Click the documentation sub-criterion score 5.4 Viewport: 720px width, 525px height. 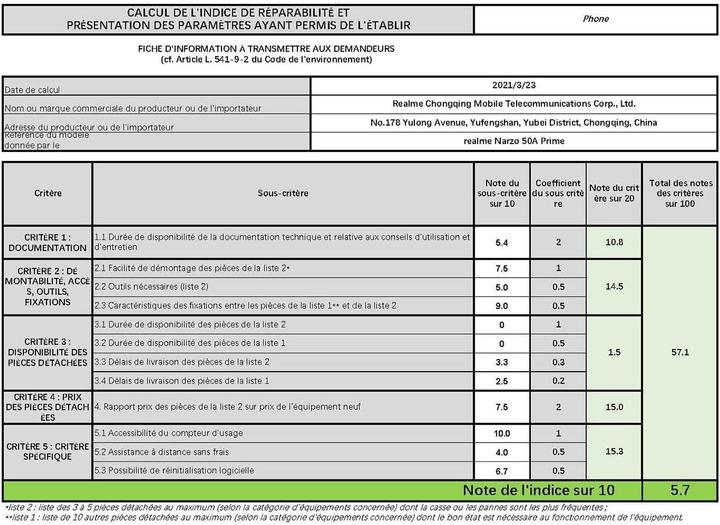tap(501, 242)
